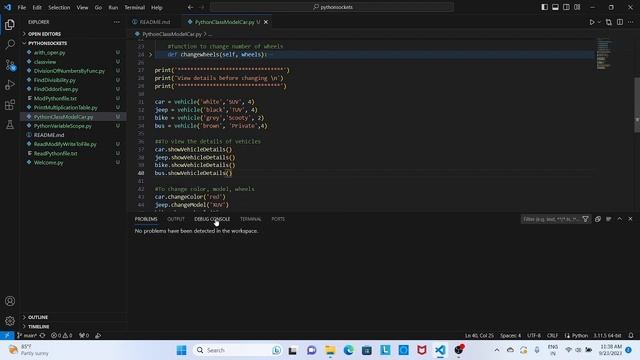Expand the Timeline section
The width and height of the screenshot is (640, 360).
coord(39,327)
